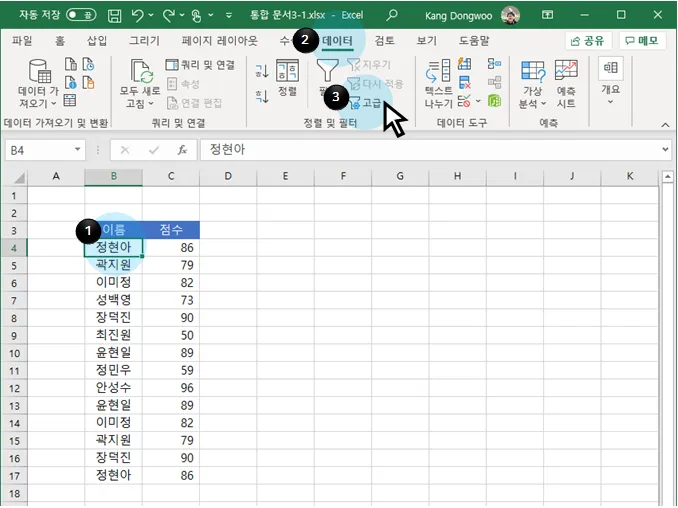Open the 파일 tab
The height and width of the screenshot is (508, 678).
[x=22, y=41]
